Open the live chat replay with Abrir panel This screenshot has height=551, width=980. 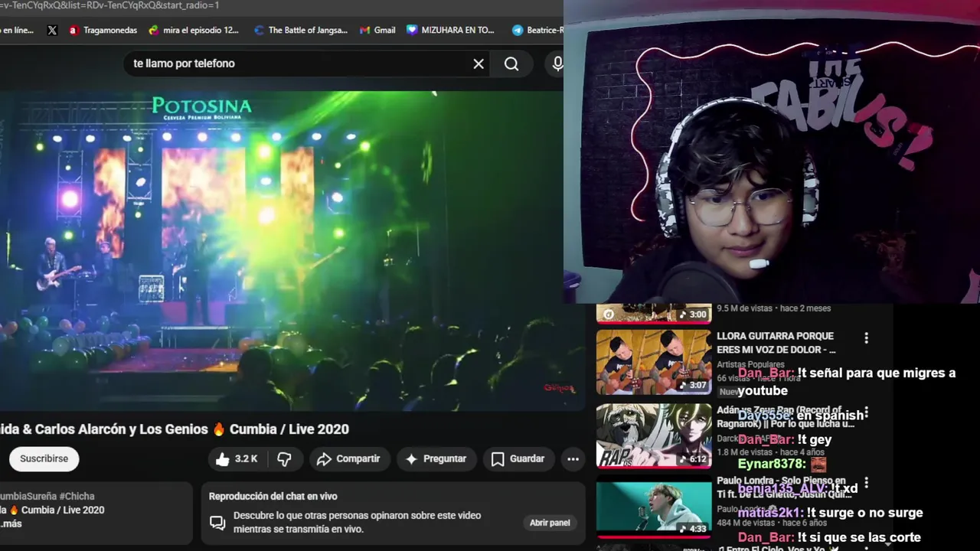550,523
